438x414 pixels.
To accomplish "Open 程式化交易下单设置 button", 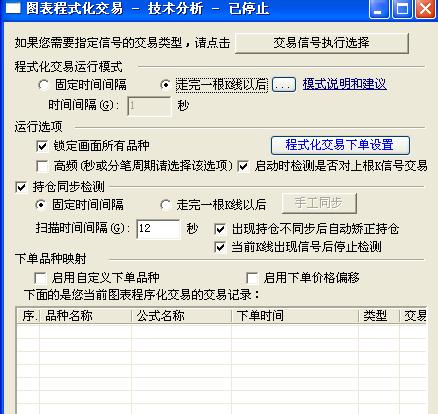I will (x=340, y=145).
